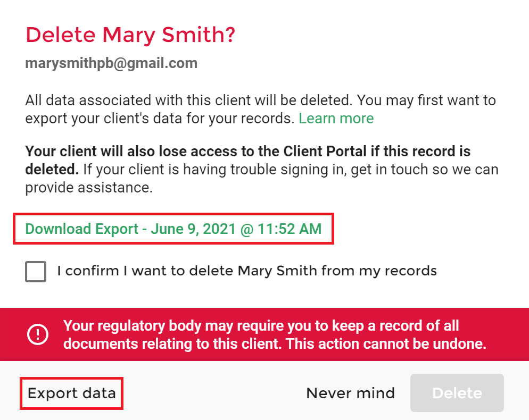Screen dimensions: 529x420
Task: Click the '11:52 AM' timestamp in export link
Action: tap(290, 229)
